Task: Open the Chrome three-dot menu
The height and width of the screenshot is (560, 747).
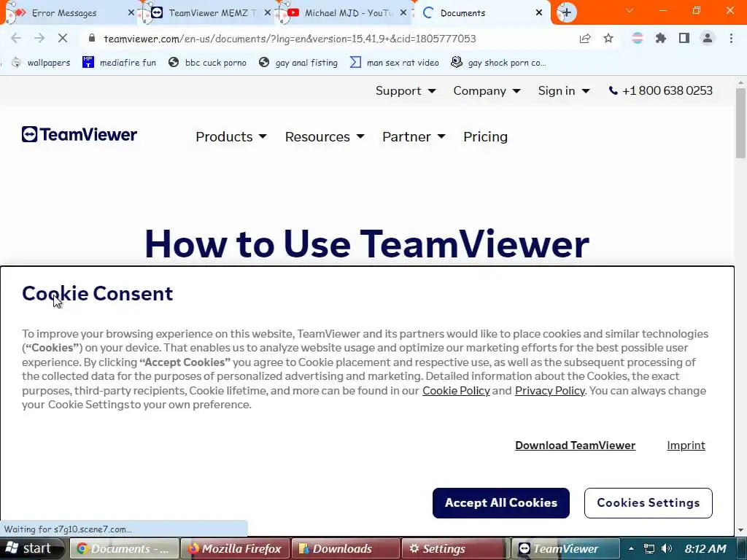Action: [731, 39]
